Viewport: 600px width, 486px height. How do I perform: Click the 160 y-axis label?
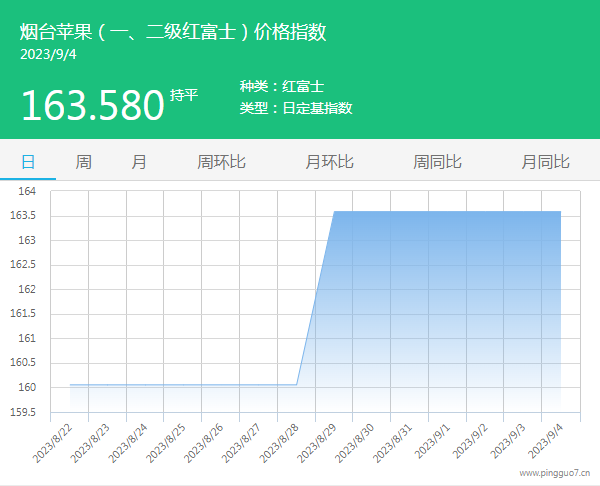point(27,388)
